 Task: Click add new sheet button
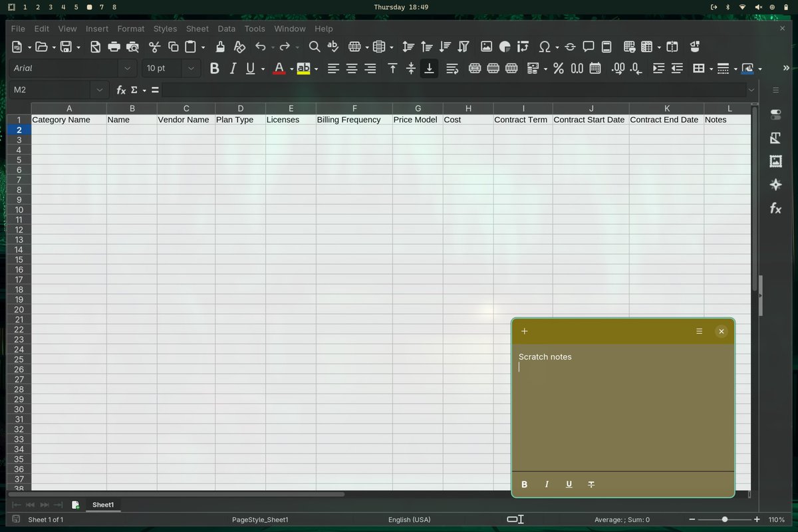(75, 505)
